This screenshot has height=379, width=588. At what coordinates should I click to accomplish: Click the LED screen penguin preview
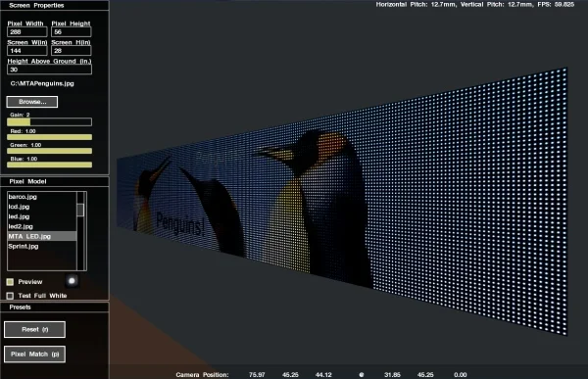coord(342,203)
